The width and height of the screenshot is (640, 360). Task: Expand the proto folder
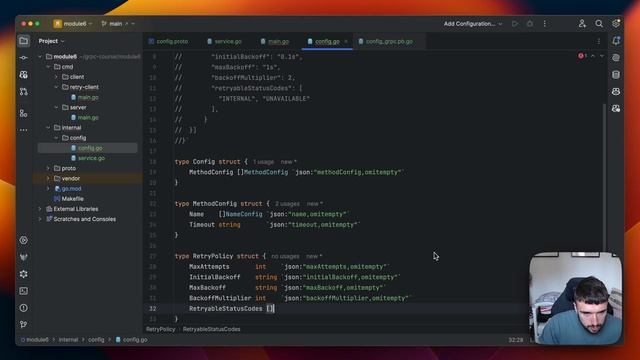click(x=49, y=168)
